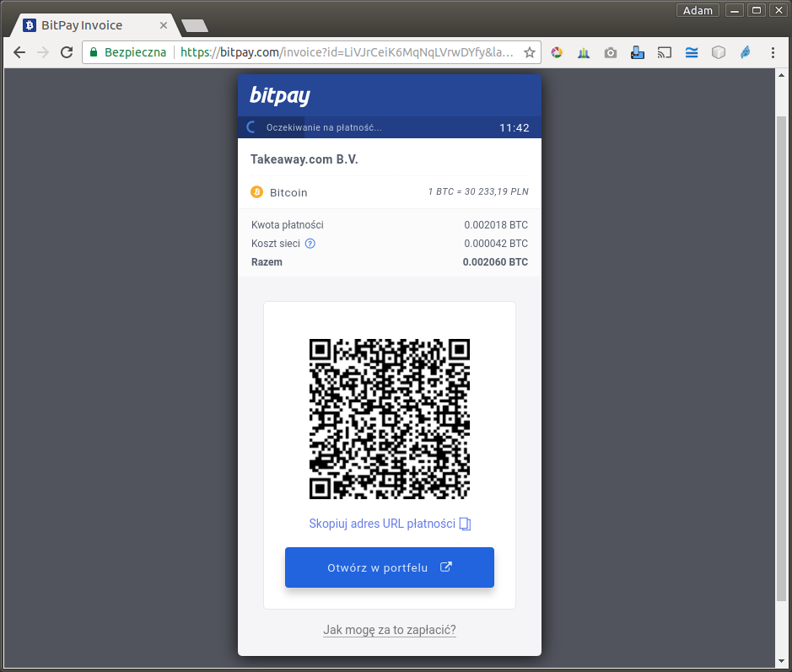This screenshot has width=792, height=672.
Task: Click the Adam profile button
Action: [x=698, y=10]
